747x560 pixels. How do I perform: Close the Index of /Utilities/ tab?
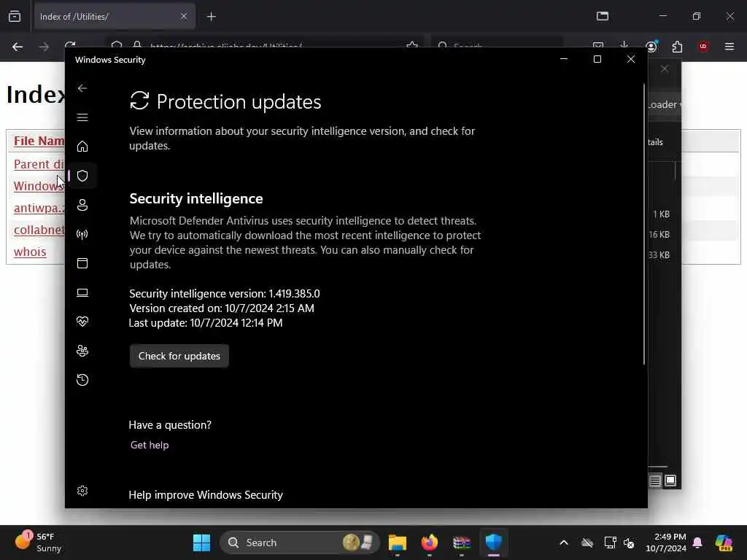(184, 17)
